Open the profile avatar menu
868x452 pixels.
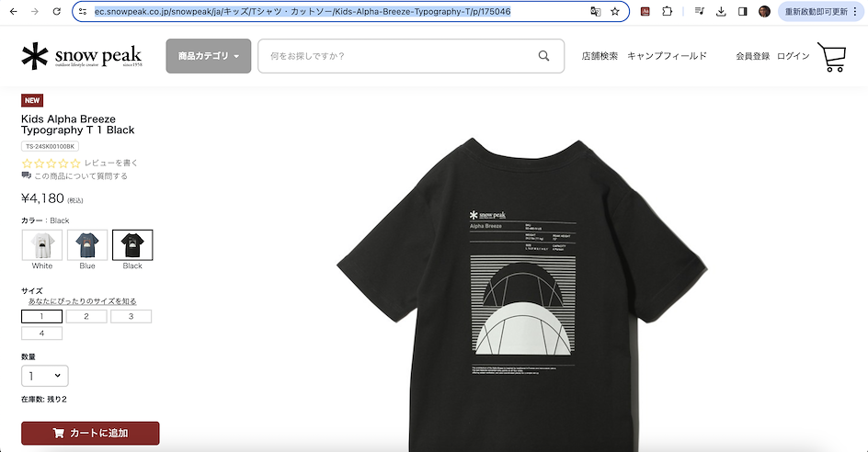[x=764, y=11]
